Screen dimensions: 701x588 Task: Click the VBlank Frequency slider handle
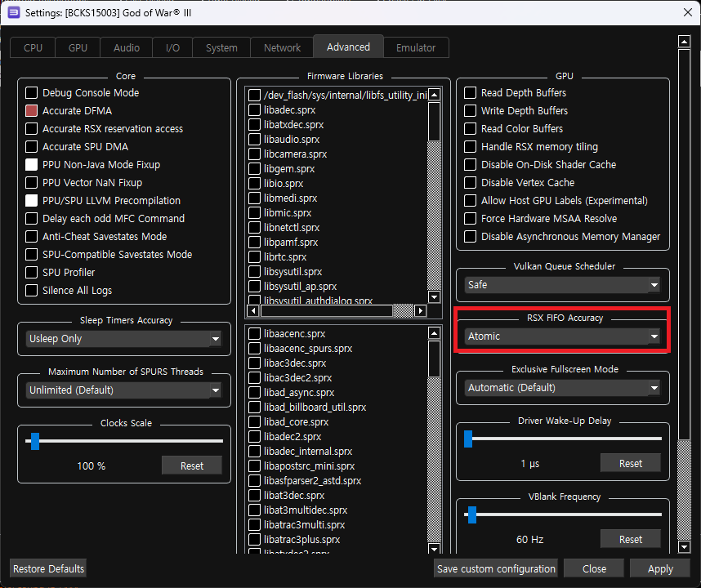pyautogui.click(x=472, y=514)
